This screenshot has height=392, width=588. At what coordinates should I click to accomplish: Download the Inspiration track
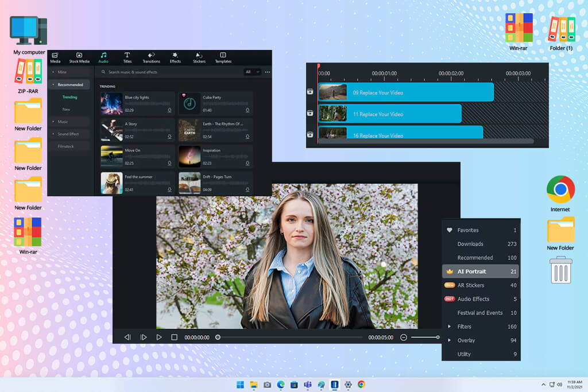click(247, 163)
